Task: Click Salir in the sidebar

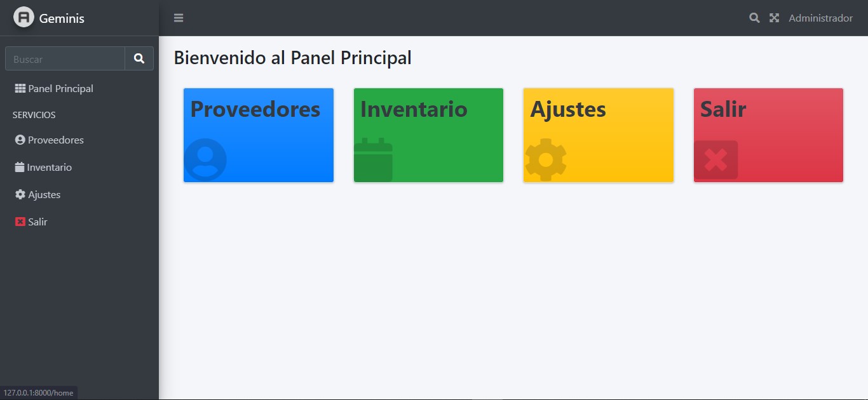Action: [37, 222]
